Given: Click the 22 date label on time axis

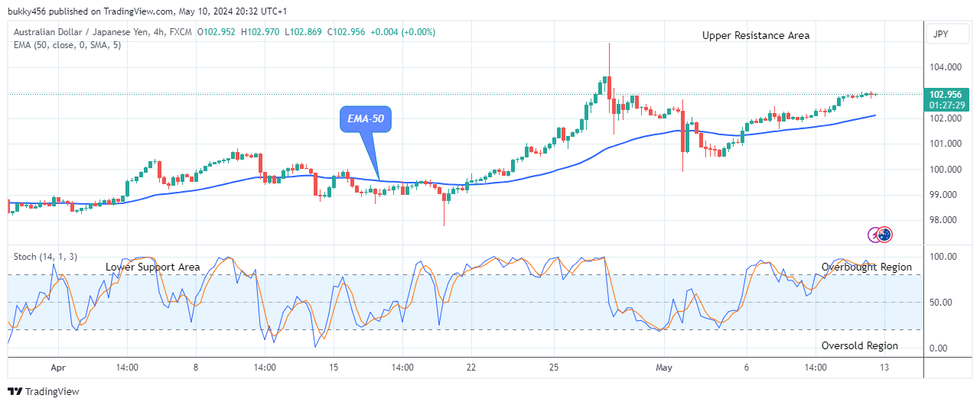Looking at the screenshot, I should [x=471, y=368].
